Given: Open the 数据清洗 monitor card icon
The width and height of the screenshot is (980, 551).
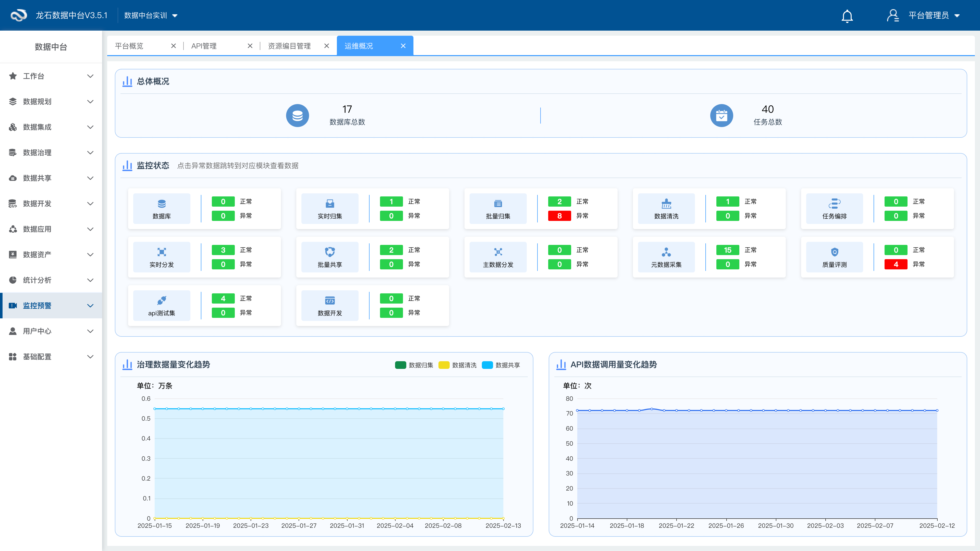Looking at the screenshot, I should (x=666, y=204).
